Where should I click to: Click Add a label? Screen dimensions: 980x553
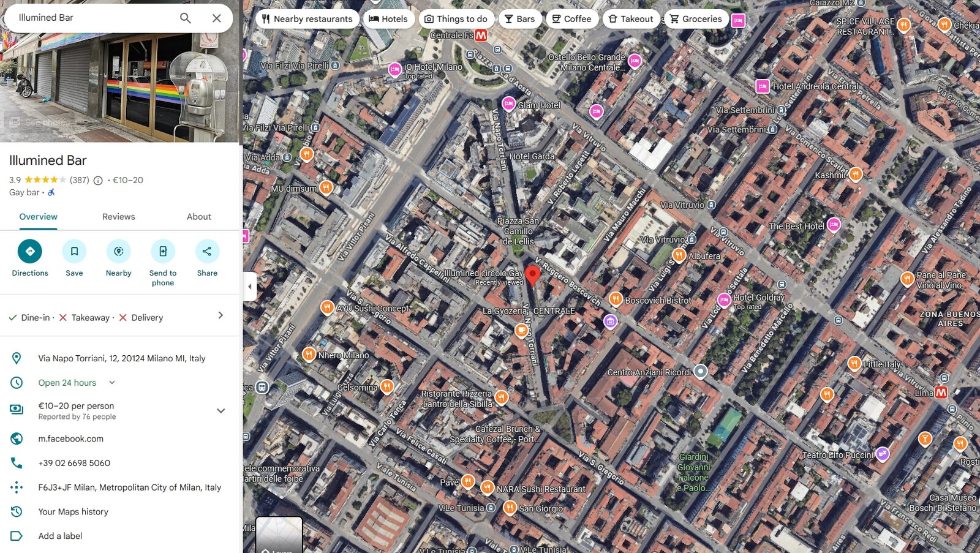(x=60, y=536)
